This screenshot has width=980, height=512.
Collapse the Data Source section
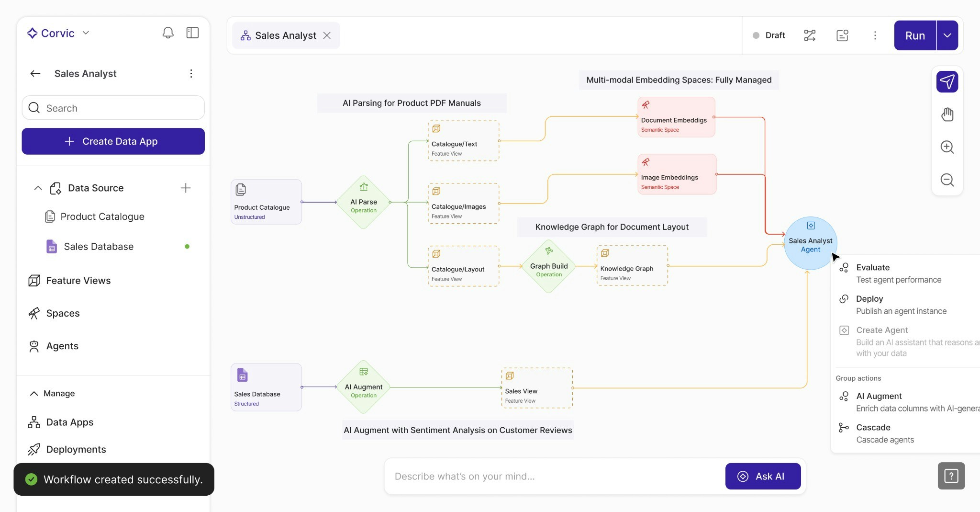click(38, 188)
